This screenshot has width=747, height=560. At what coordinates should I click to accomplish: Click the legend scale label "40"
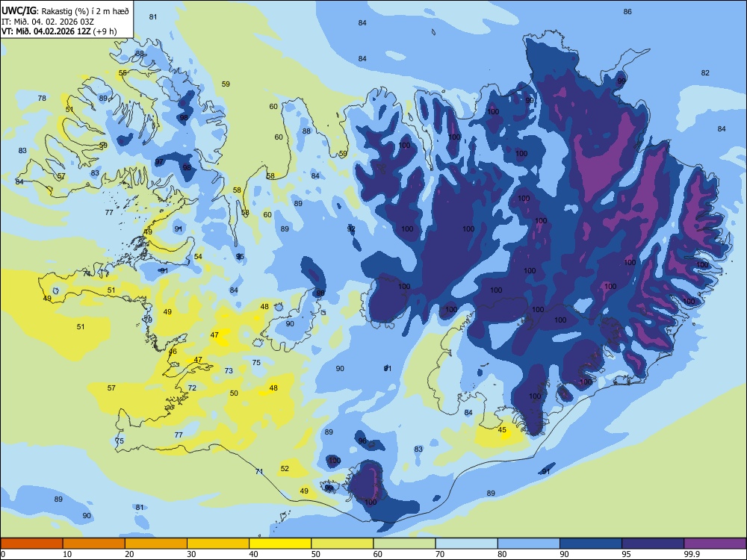tap(253, 554)
